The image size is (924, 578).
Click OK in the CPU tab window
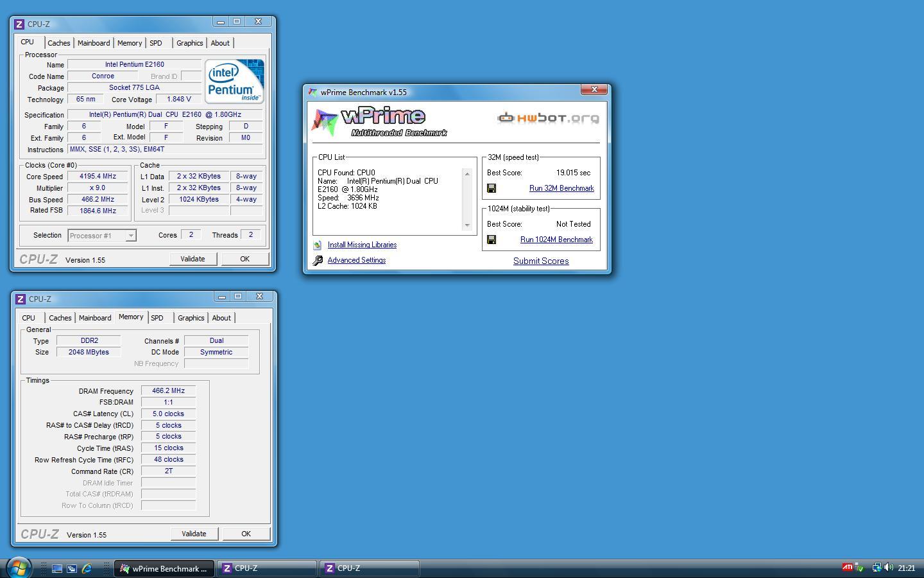tap(244, 259)
